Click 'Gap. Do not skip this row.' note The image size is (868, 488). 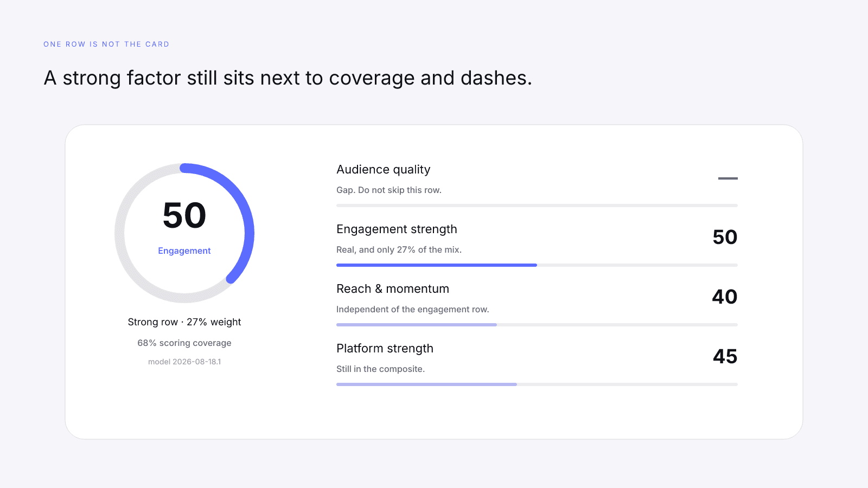(389, 190)
